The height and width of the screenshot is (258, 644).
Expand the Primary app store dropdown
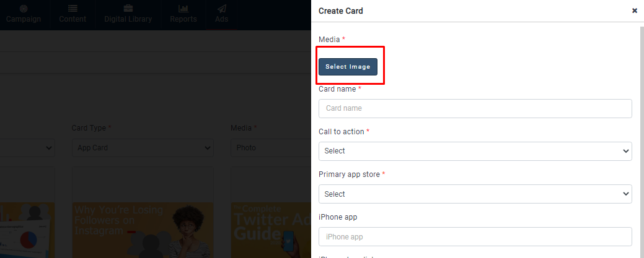tap(475, 194)
